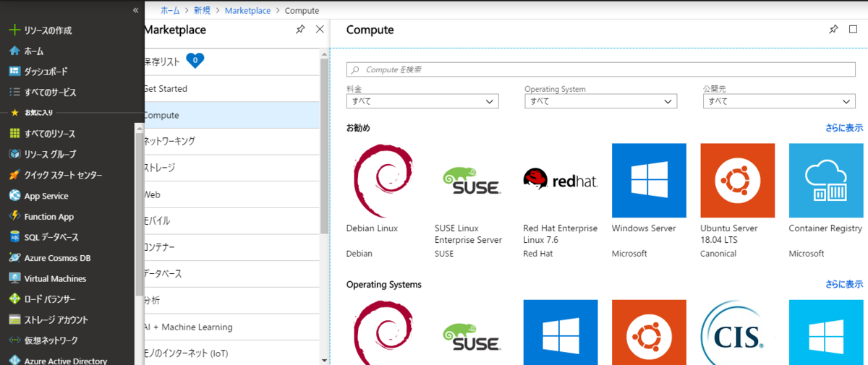Select コンテナー category

click(x=231, y=247)
